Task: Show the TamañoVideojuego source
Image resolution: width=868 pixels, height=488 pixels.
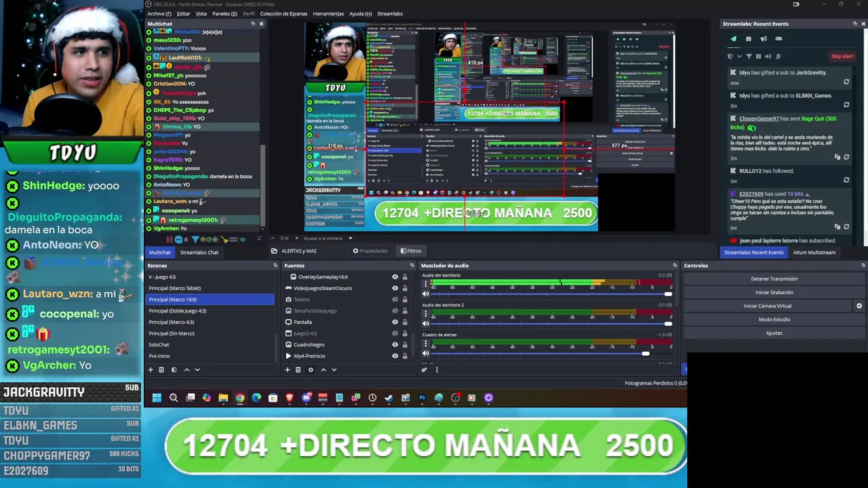Action: pyautogui.click(x=395, y=310)
